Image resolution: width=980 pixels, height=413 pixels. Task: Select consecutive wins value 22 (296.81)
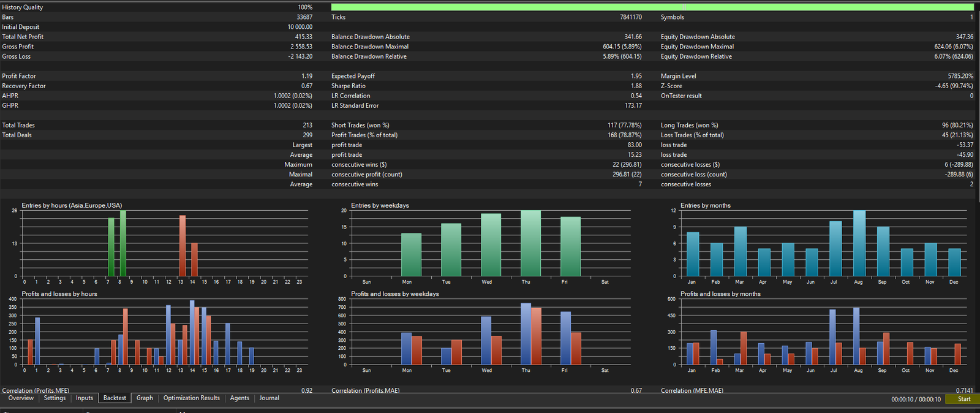coord(627,164)
